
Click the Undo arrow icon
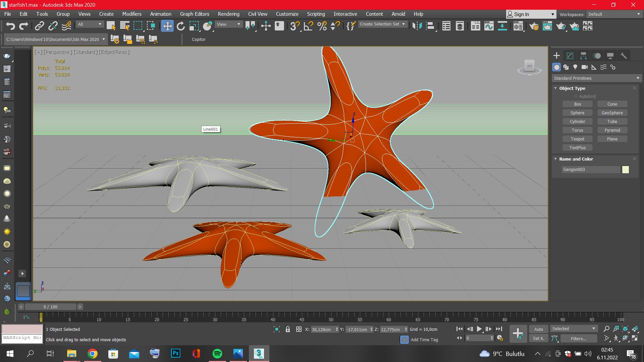(x=10, y=26)
